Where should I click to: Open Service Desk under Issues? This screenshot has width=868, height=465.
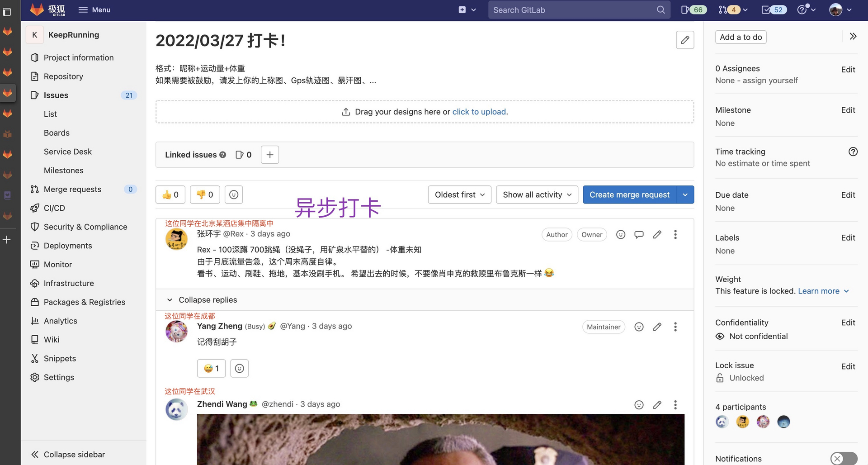(68, 152)
